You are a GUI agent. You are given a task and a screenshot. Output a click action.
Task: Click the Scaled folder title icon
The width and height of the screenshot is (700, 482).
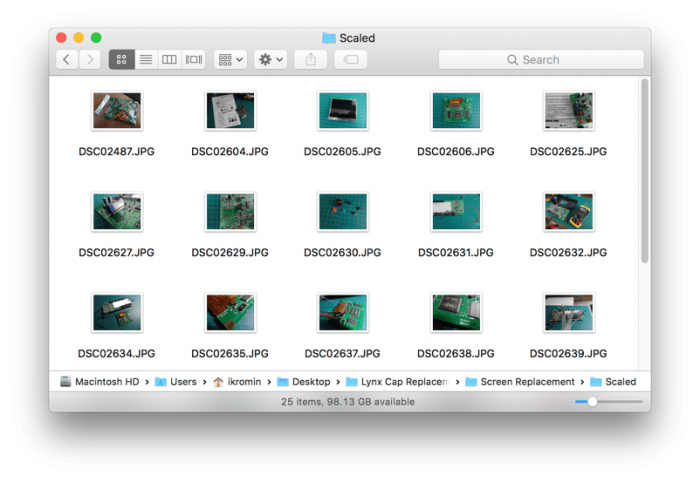point(329,38)
